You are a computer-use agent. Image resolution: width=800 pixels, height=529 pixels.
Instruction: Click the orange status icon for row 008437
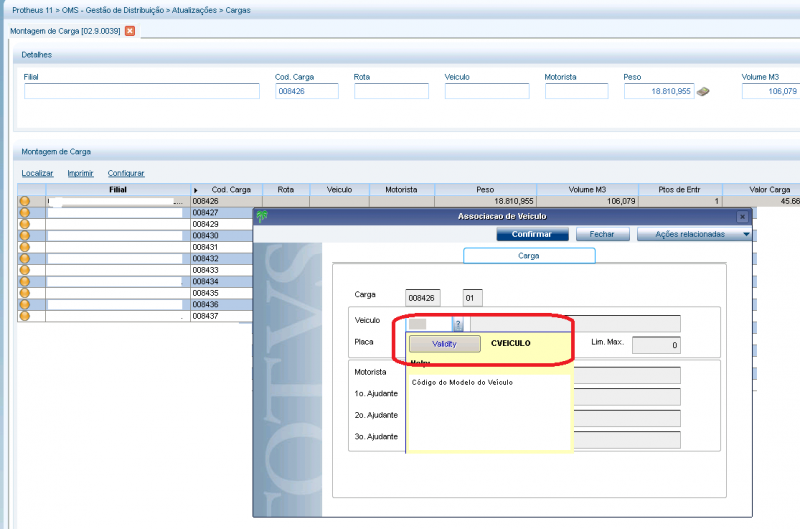coord(24,316)
